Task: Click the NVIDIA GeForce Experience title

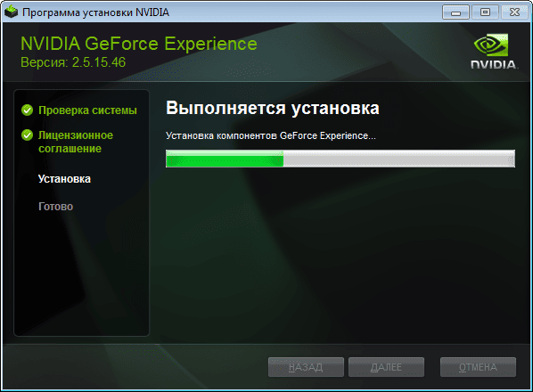Action: [139, 44]
